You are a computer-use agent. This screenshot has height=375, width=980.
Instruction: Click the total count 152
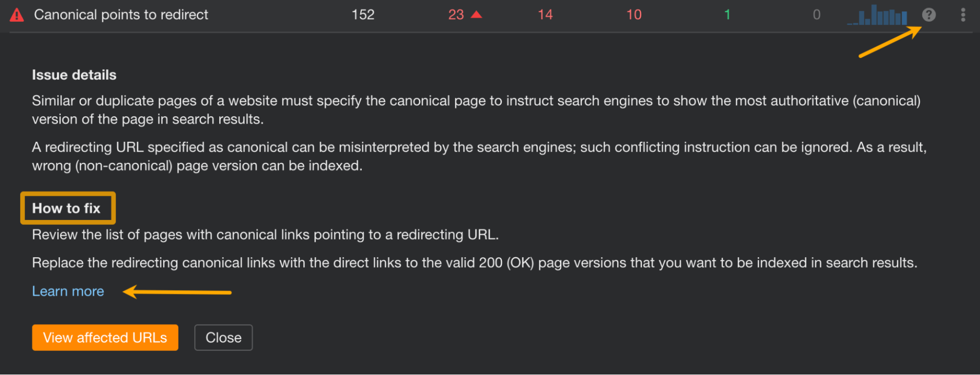pyautogui.click(x=362, y=14)
